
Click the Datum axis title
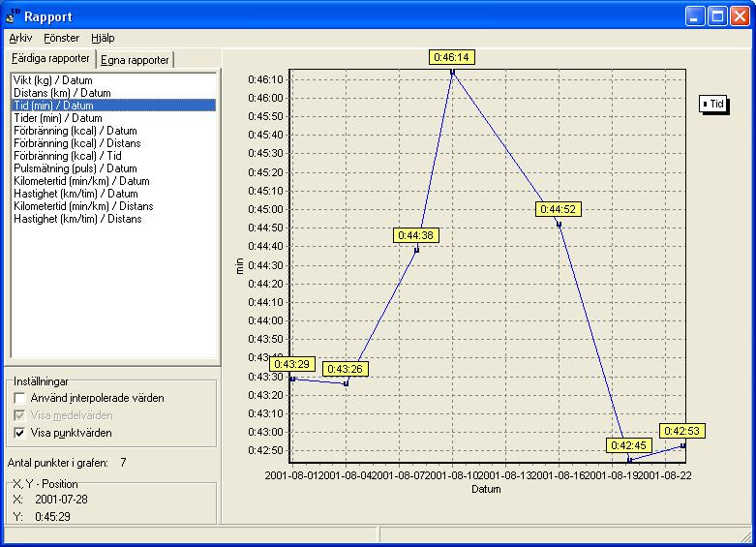click(x=486, y=489)
